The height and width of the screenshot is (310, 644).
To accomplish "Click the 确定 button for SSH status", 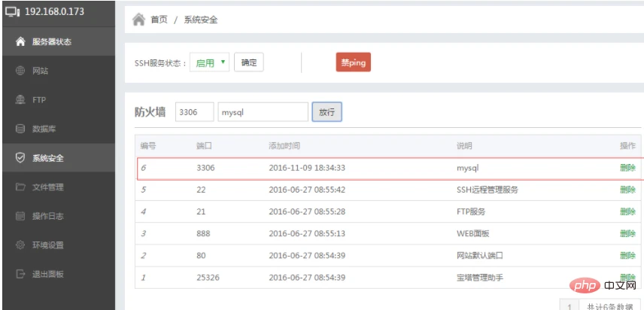I will tap(249, 62).
